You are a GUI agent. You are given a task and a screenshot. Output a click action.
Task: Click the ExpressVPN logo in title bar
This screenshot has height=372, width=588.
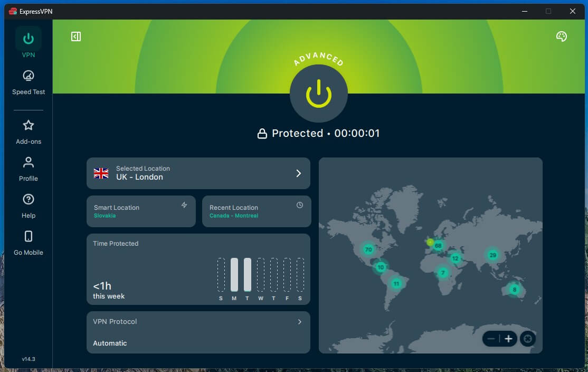click(13, 11)
